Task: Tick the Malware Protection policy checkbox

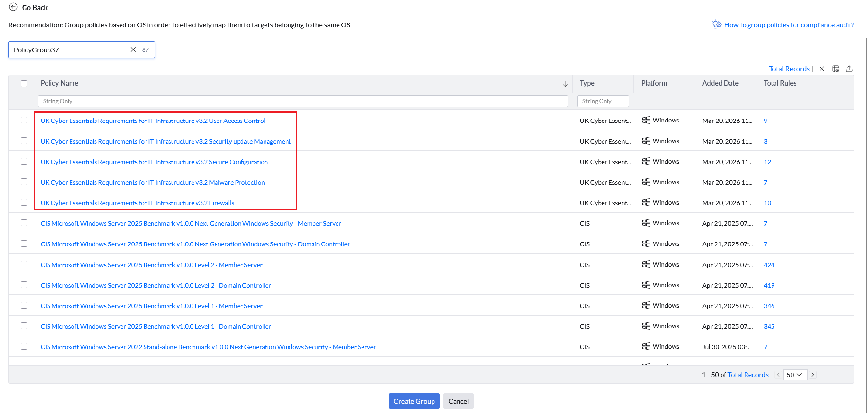Action: pos(24,182)
